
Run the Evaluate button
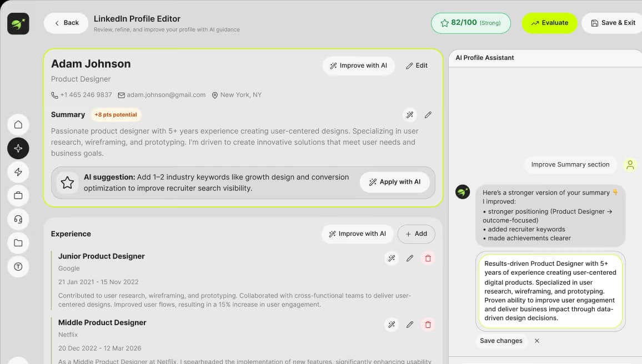coord(549,23)
